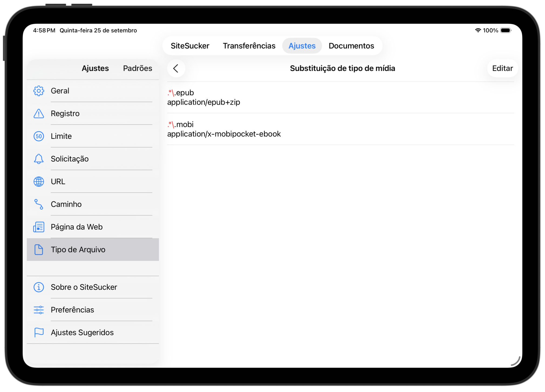Screen dimensions: 545x392
Task: Switch to Padrões in the sidebar header
Action: tap(137, 68)
